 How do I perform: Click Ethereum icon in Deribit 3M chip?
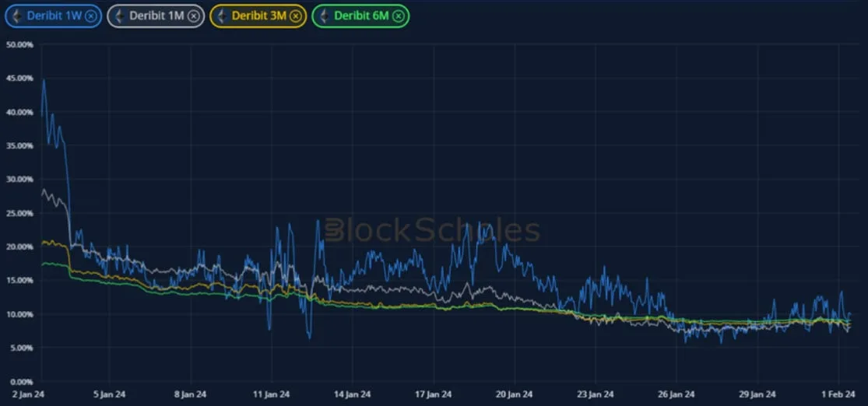click(222, 16)
